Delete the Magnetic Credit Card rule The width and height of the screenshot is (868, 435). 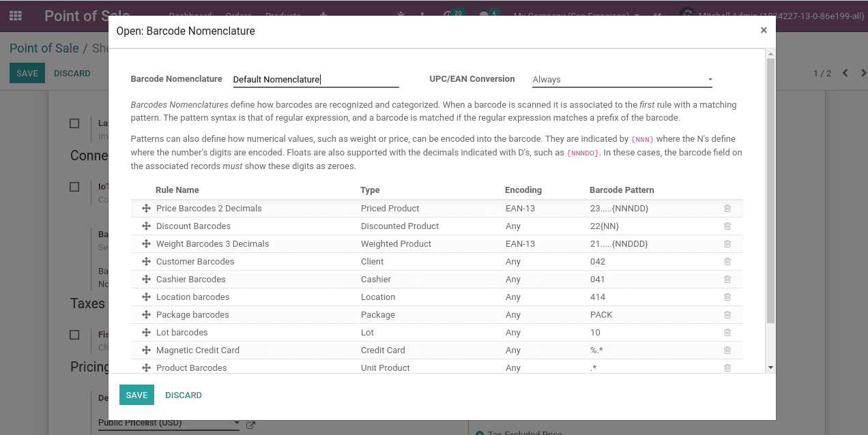tap(727, 350)
